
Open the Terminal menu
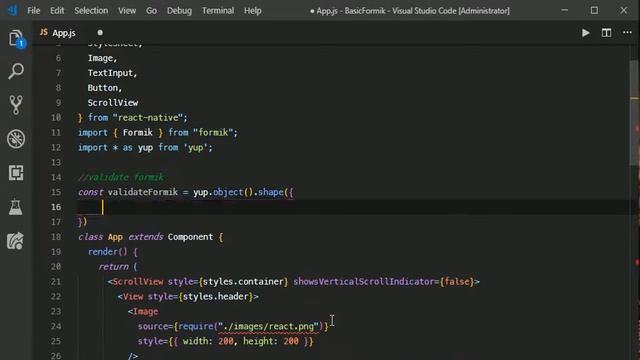218,11
